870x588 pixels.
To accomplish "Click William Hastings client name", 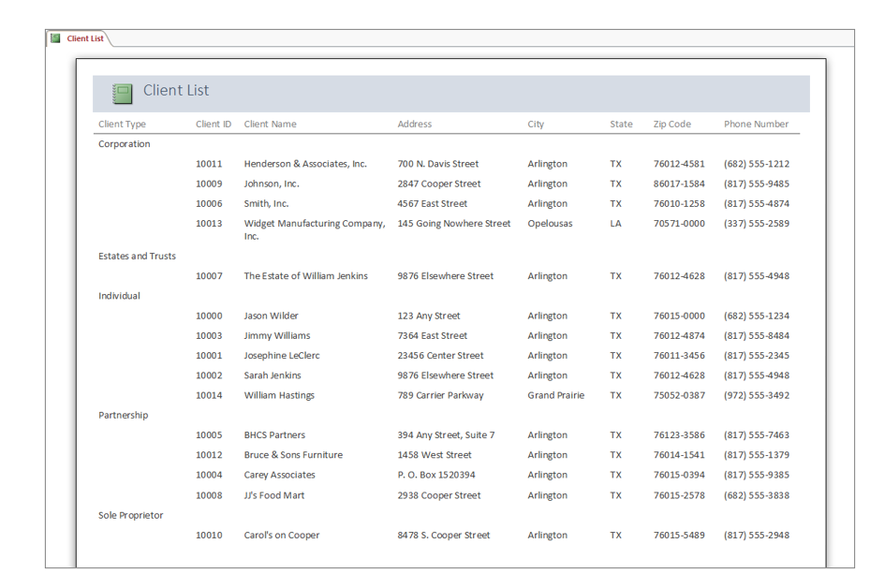I will pos(279,395).
